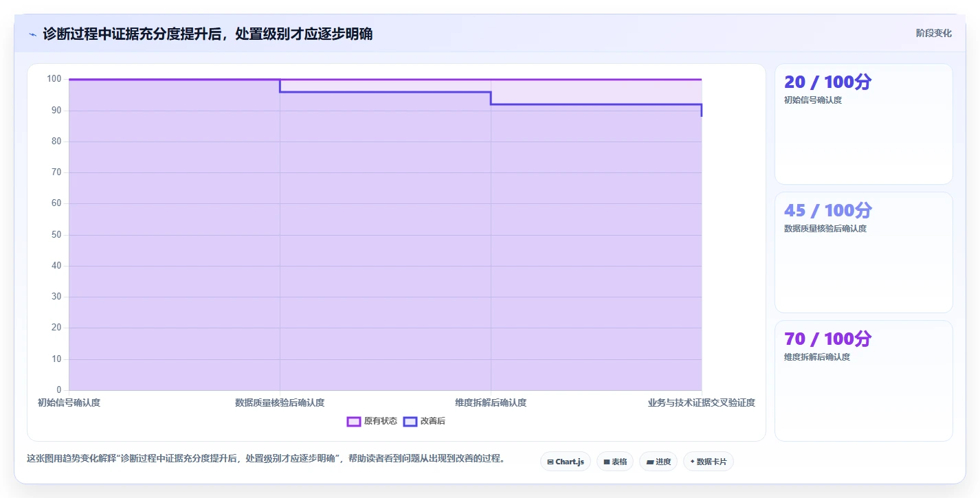The width and height of the screenshot is (980, 498).
Task: Click the purple 原有状态 legend swatch
Action: [x=354, y=421]
